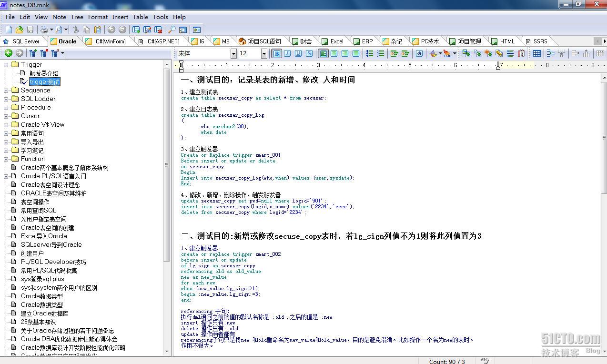Go back with the green arrow in the tree toolbar

(9, 53)
